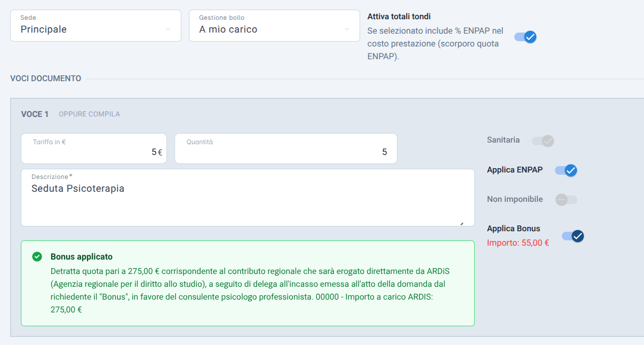Open the Sede dropdown showing Principale
The image size is (644, 345).
point(96,26)
